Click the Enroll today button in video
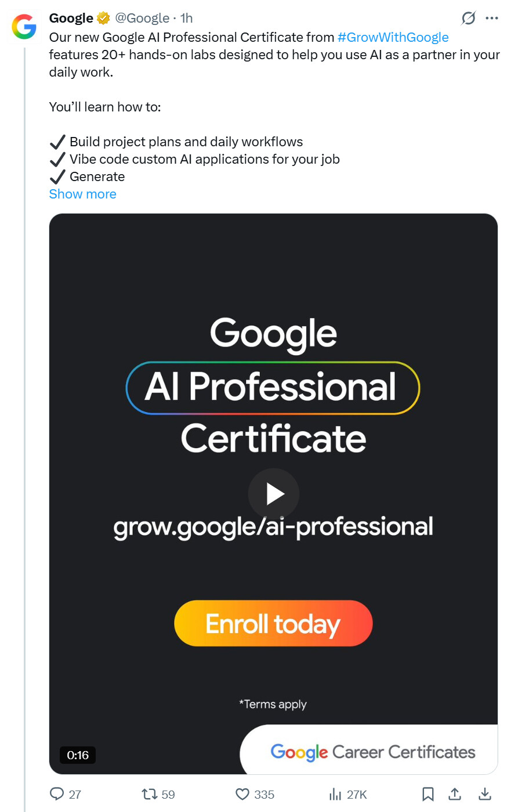The width and height of the screenshot is (511, 812). [x=273, y=623]
